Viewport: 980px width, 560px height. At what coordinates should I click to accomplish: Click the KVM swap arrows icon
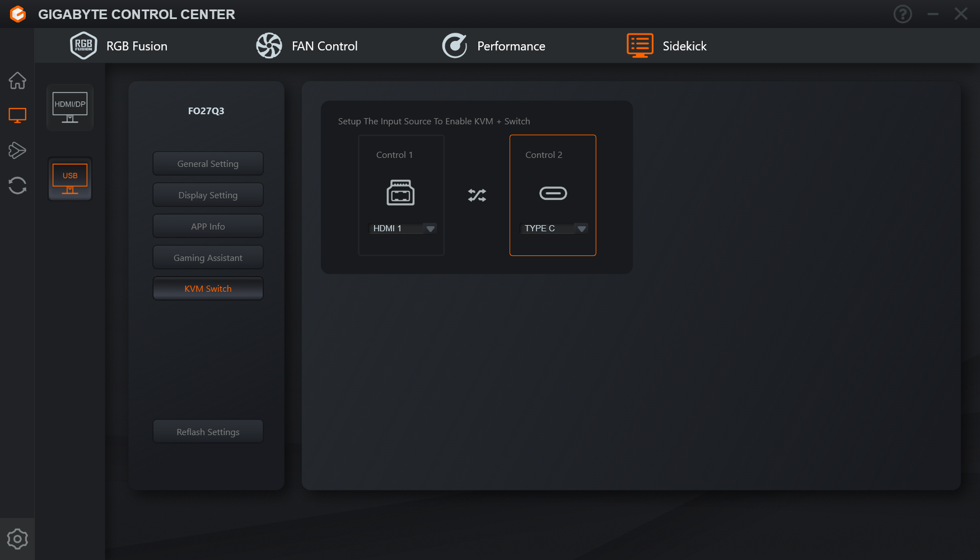click(477, 195)
